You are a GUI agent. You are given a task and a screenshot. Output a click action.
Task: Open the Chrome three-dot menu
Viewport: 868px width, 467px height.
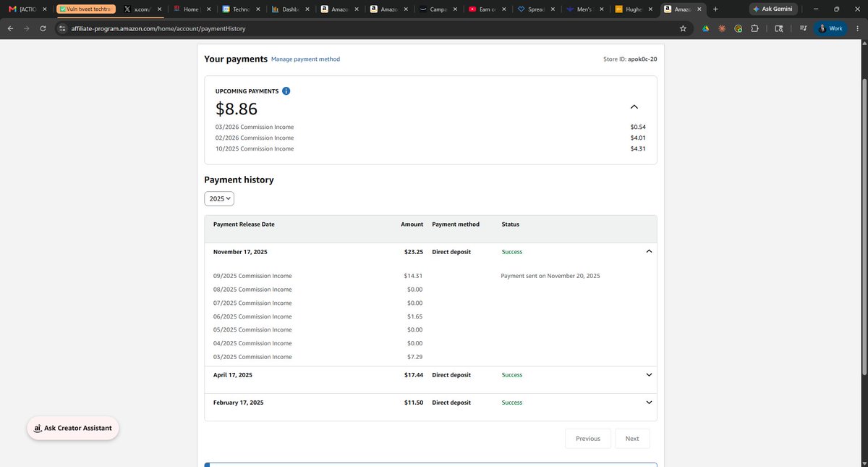[x=857, y=28]
